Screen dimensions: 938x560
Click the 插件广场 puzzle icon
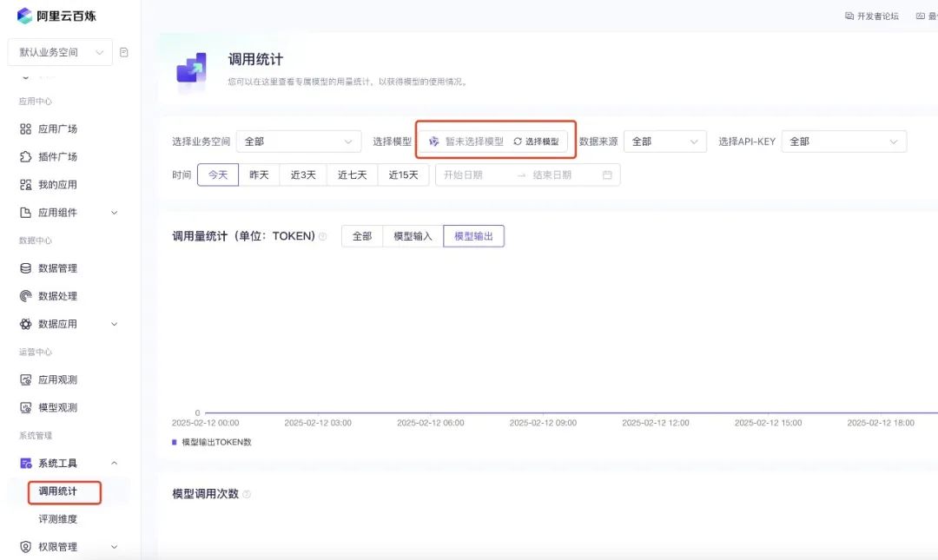(26, 157)
